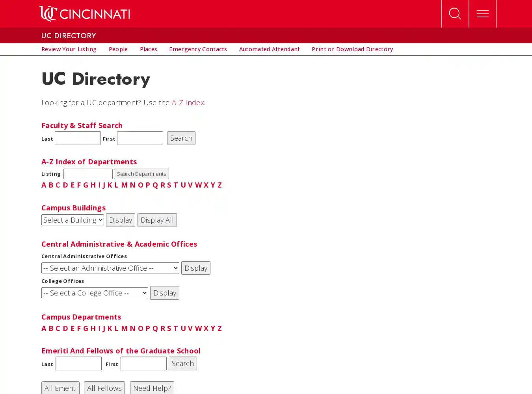
Task: Go to Review Your Listing
Action: tap(69, 49)
